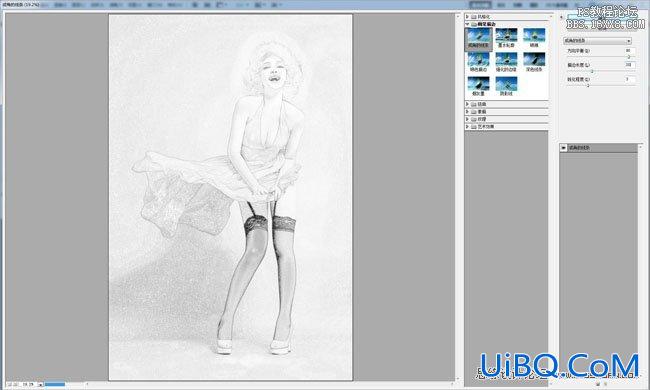Click the zoom in plus button

(x=16, y=385)
